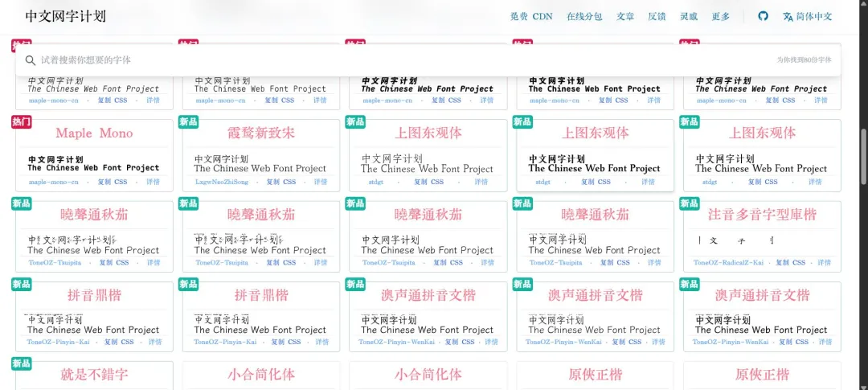Select 反馈 in the top navigation
This screenshot has width=868, height=390.
click(x=657, y=16)
